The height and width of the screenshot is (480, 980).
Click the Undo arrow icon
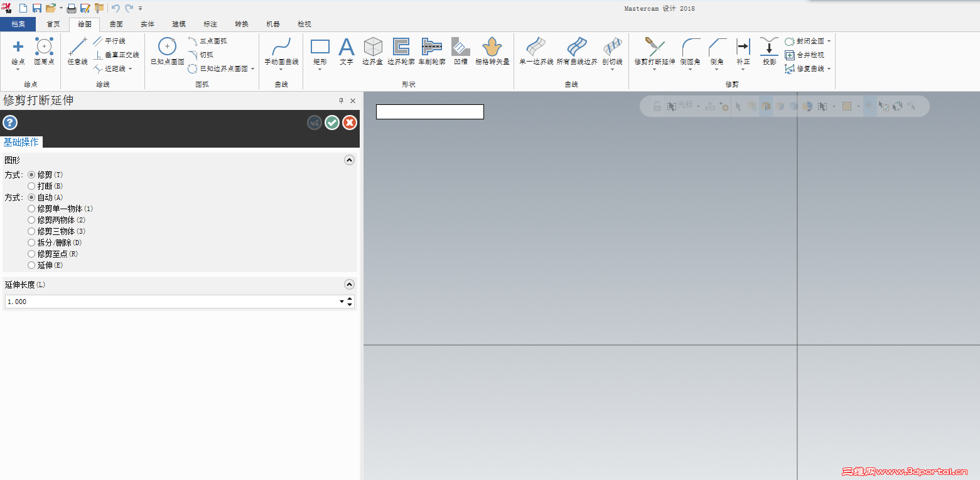tap(116, 8)
